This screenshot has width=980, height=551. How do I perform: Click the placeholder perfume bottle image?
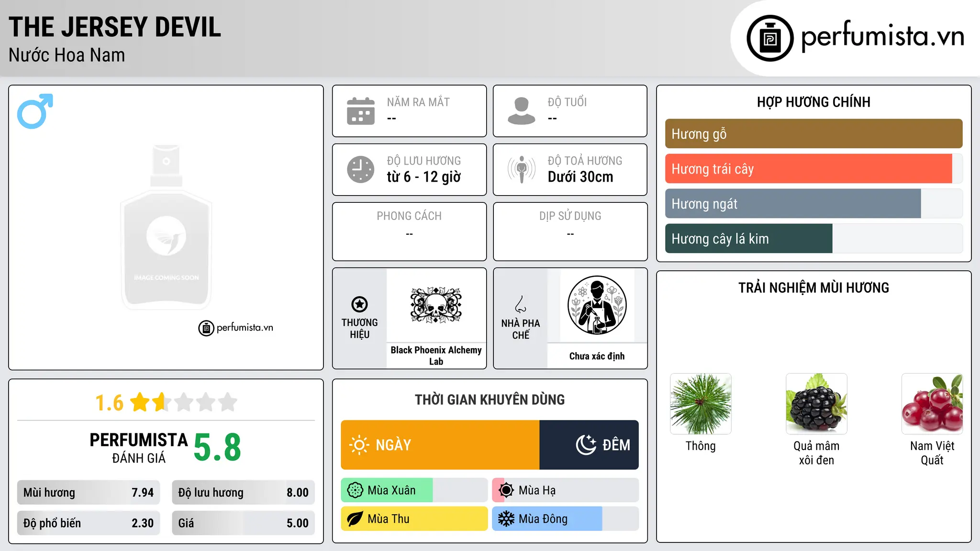point(166,227)
